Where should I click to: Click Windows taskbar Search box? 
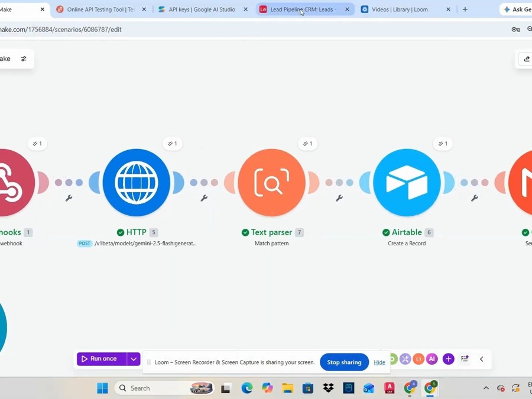click(x=164, y=388)
